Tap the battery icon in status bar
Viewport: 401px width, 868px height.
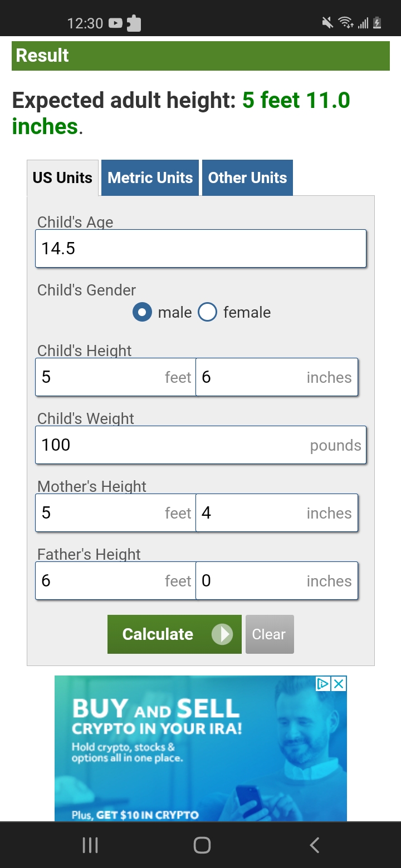click(377, 23)
